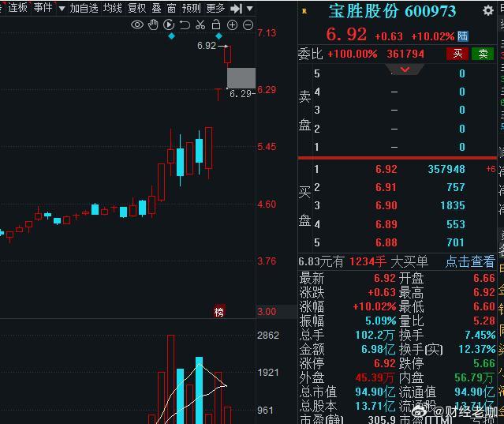Click 点击查看 link for large orders
Viewport: 504px width, 424px height.
tap(470, 261)
